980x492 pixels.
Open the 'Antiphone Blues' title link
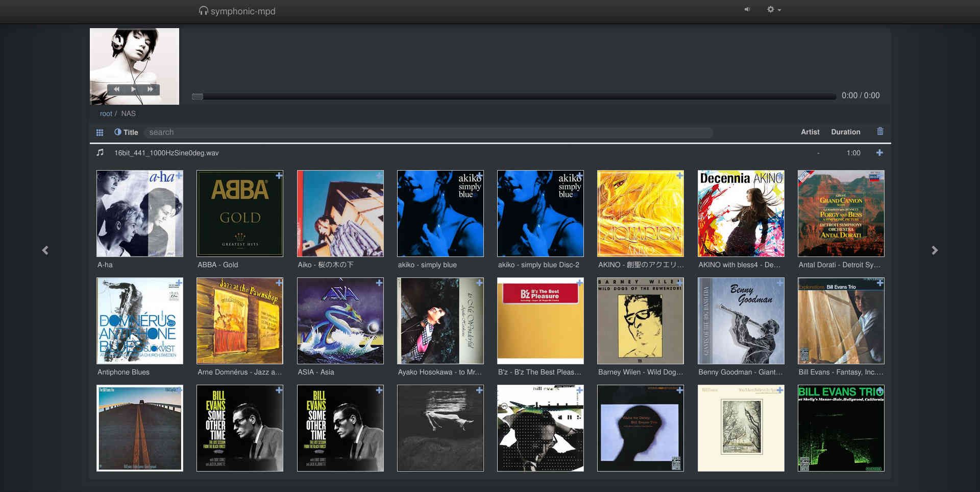(x=124, y=372)
